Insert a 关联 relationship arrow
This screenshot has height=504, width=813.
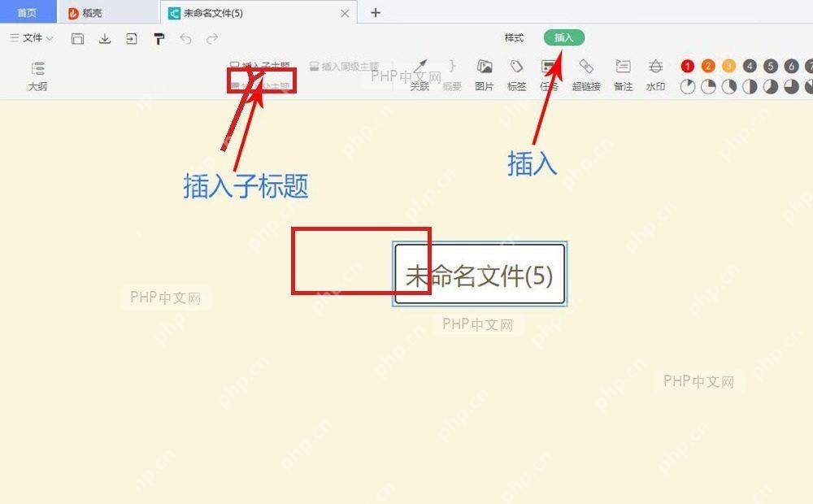(420, 76)
